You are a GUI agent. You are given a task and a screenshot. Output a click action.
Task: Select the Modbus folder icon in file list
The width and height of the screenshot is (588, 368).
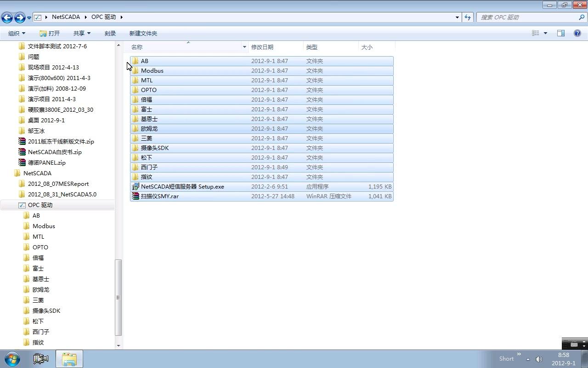(x=135, y=70)
